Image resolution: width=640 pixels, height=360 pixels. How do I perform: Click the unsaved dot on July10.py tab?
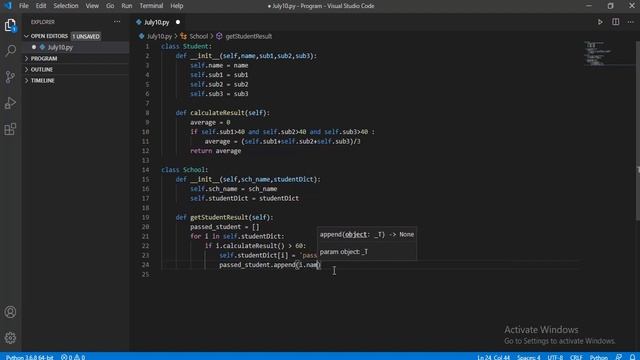(x=178, y=22)
